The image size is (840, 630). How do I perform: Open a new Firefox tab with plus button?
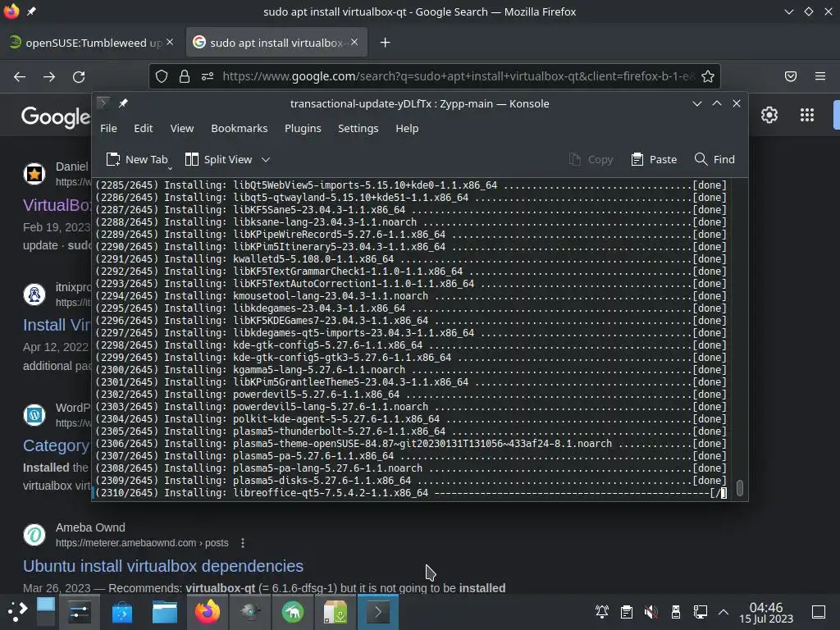point(385,43)
